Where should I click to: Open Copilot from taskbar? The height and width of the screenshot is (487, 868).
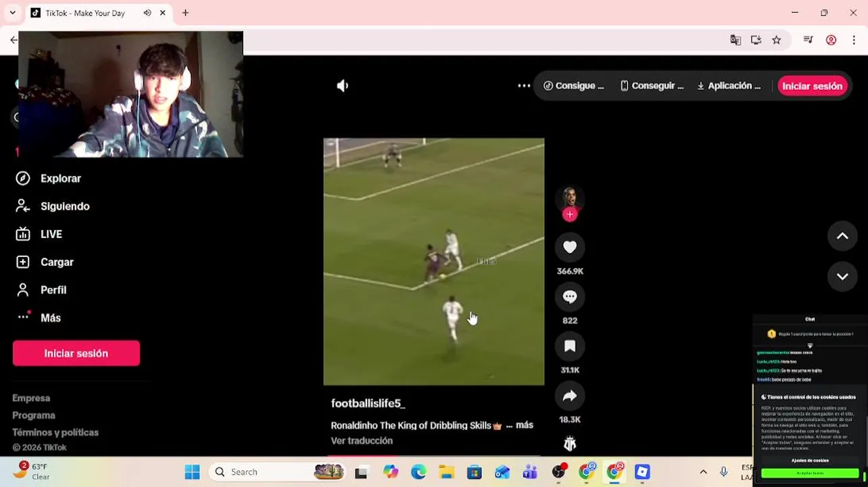pos(391,472)
